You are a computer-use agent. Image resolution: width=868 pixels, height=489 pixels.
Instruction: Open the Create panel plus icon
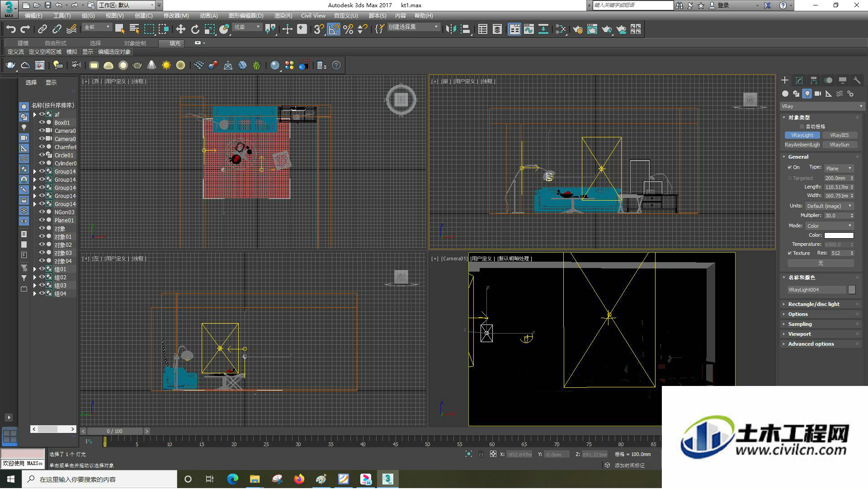click(x=785, y=80)
